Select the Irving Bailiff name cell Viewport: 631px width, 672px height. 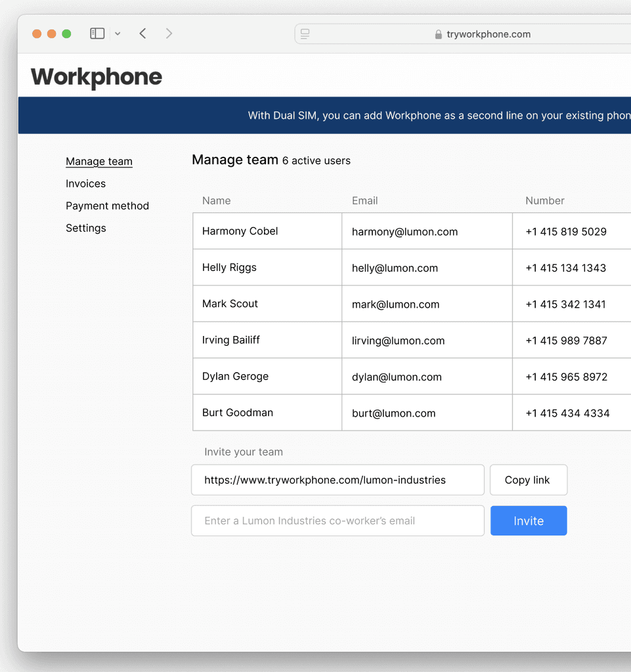click(267, 340)
